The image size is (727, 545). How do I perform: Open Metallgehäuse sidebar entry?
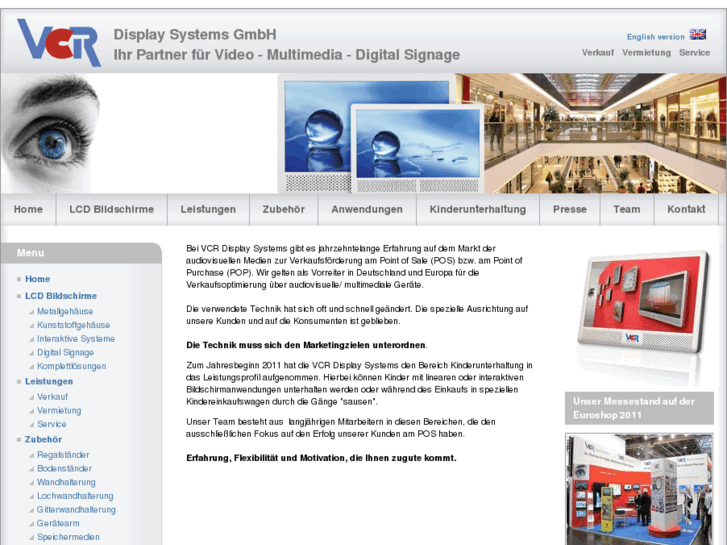(x=65, y=311)
